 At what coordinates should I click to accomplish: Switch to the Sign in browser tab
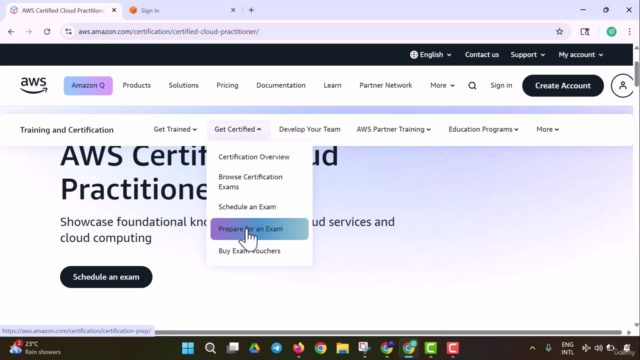coord(182,10)
